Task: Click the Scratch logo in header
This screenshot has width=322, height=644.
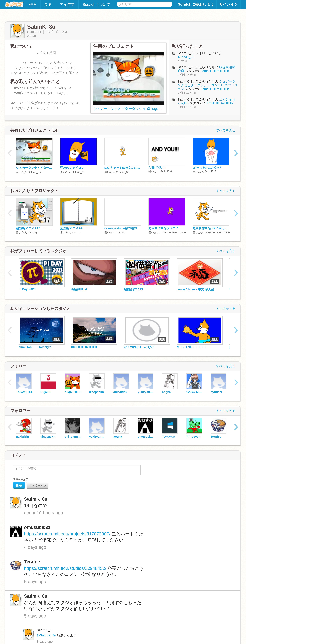Action: (x=14, y=4)
